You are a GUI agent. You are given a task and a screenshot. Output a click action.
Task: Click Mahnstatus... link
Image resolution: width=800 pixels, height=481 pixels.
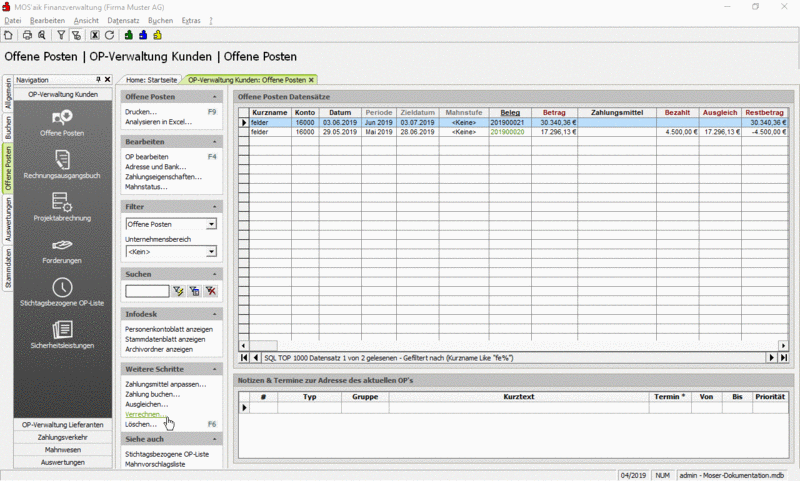tap(146, 187)
